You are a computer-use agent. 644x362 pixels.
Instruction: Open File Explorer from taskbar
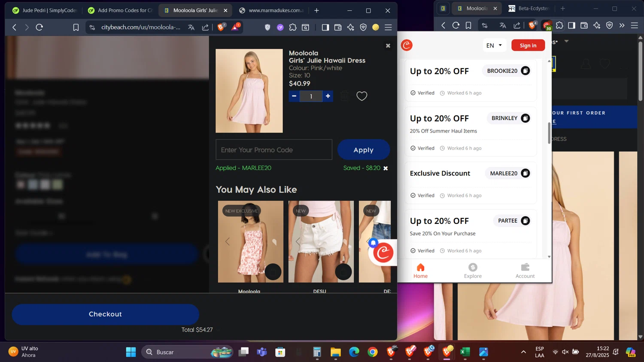(336, 352)
